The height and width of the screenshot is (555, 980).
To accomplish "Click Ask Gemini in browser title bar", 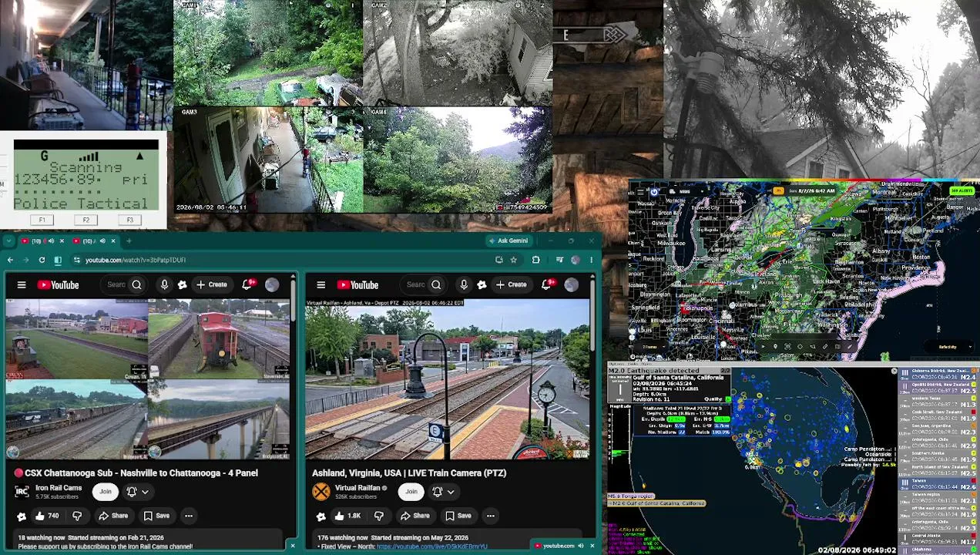I will tap(508, 240).
